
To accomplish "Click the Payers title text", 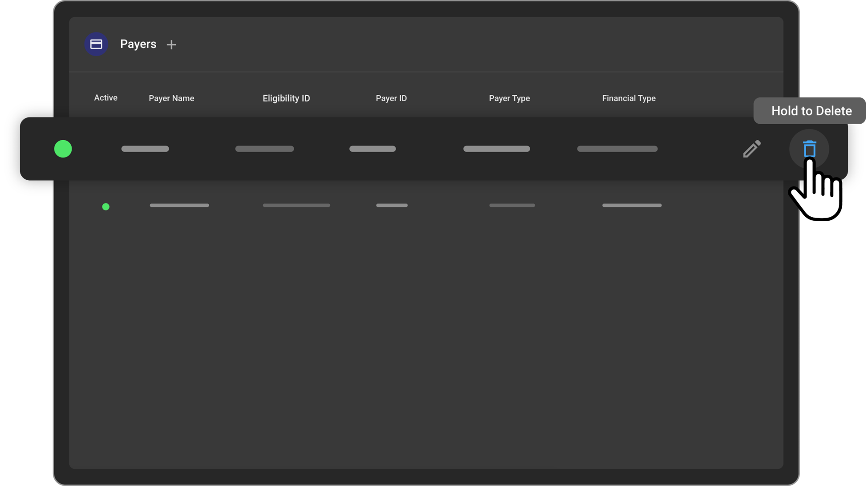I will 138,44.
